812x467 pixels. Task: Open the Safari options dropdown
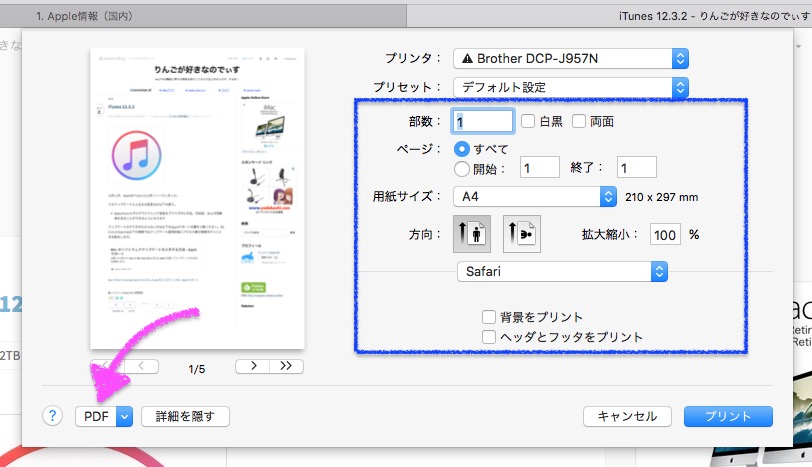[x=562, y=271]
